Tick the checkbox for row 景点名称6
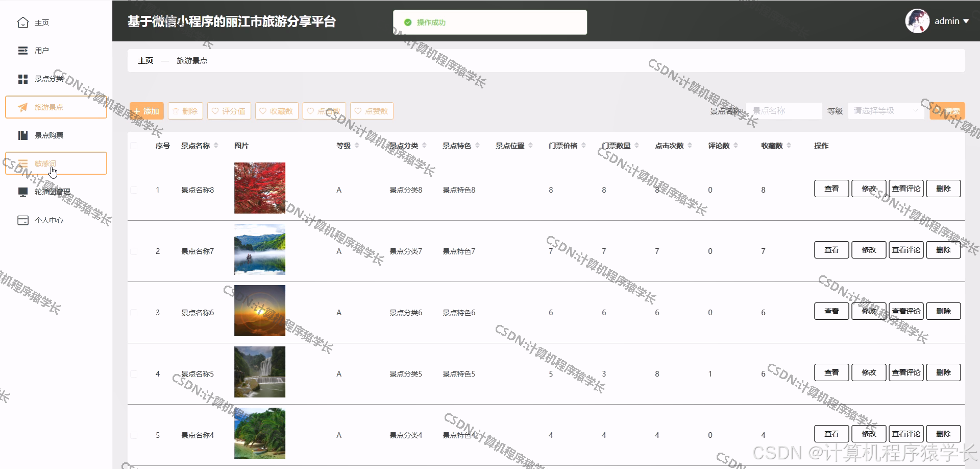980x469 pixels. 134,313
